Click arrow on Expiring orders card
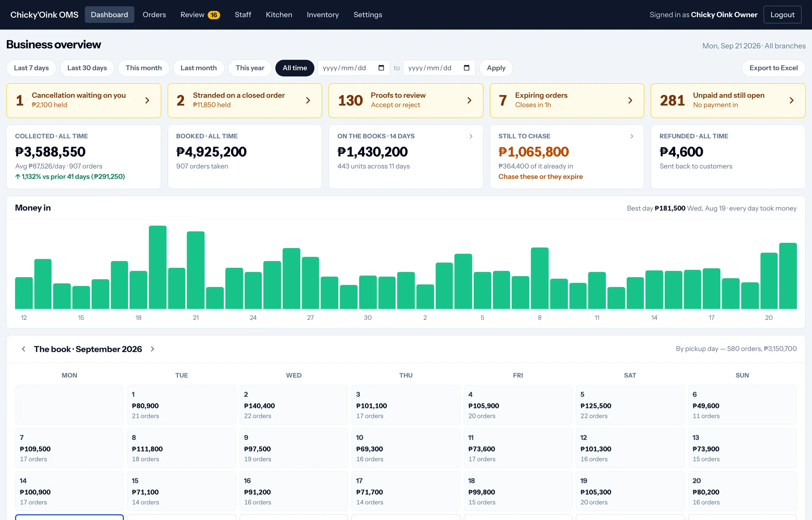This screenshot has height=520, width=812. tap(630, 100)
